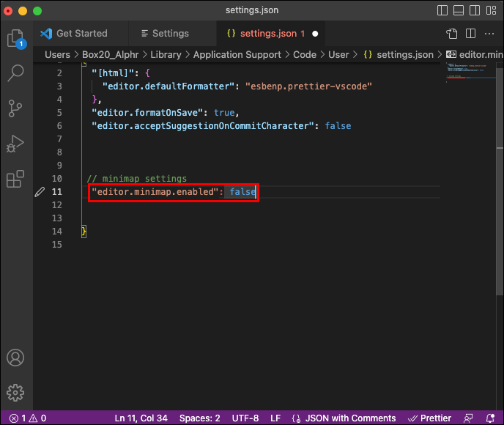This screenshot has height=425, width=504.
Task: Expand the Application Support breadcrumb
Action: pyautogui.click(x=237, y=55)
